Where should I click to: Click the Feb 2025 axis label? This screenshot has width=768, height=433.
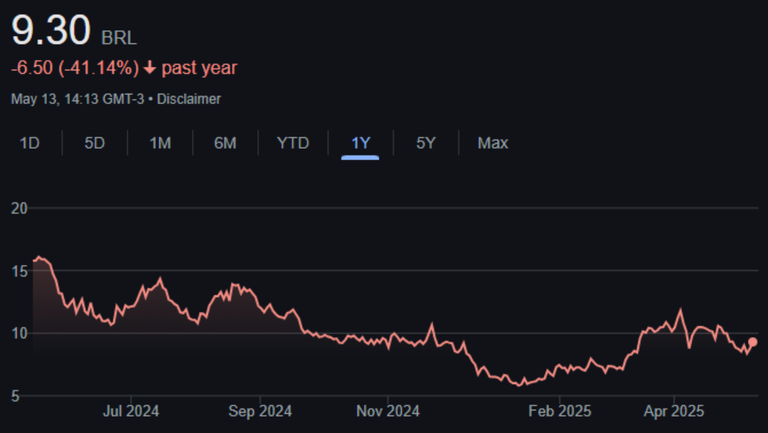pyautogui.click(x=560, y=410)
